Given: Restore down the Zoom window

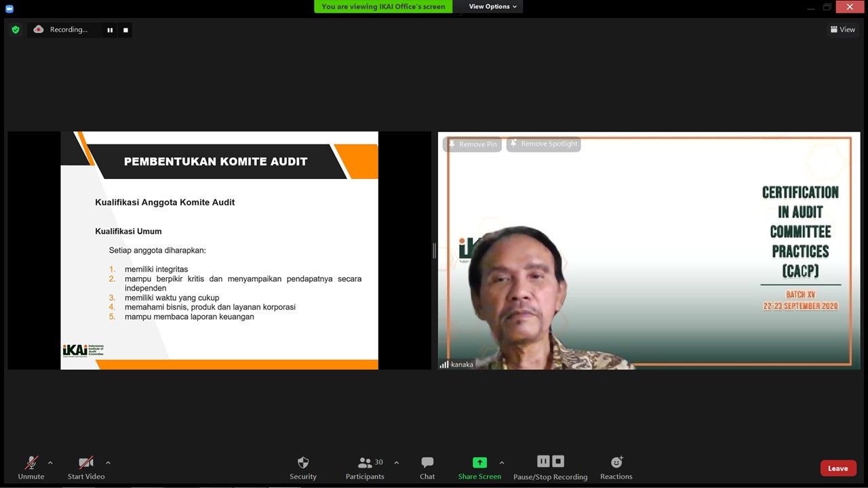Looking at the screenshot, I should pos(827,7).
